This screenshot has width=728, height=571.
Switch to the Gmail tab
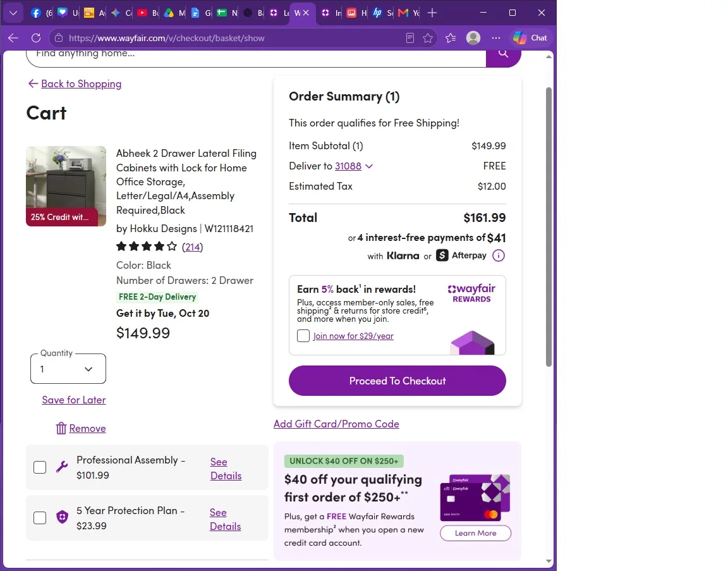[x=403, y=13]
